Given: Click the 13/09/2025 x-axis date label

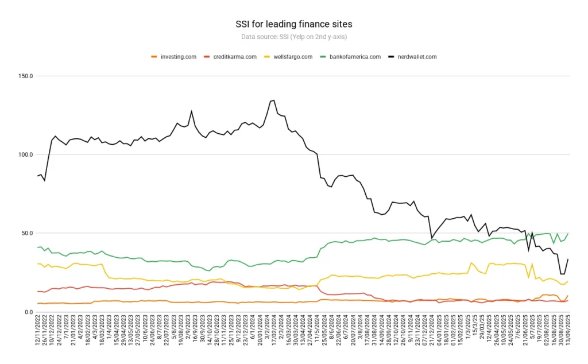Looking at the screenshot, I should [x=568, y=330].
